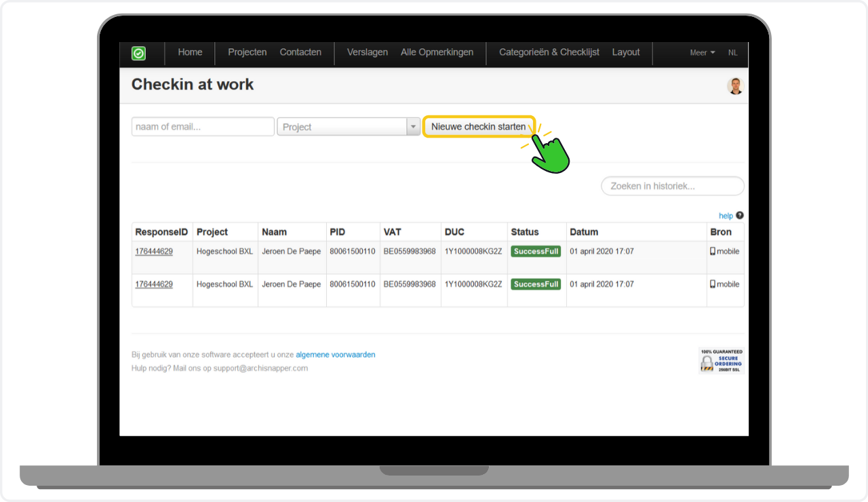Open Categorieën & Checklijst page

549,52
